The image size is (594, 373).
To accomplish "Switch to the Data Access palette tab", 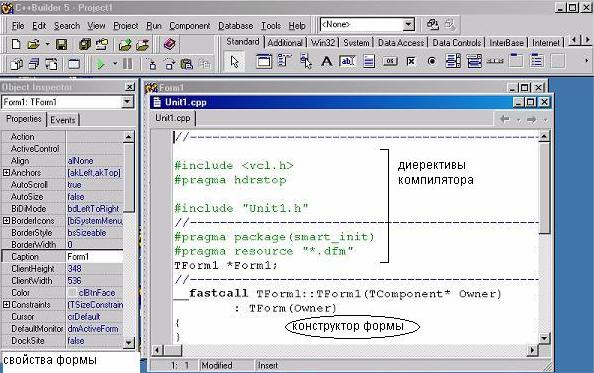I will (401, 43).
